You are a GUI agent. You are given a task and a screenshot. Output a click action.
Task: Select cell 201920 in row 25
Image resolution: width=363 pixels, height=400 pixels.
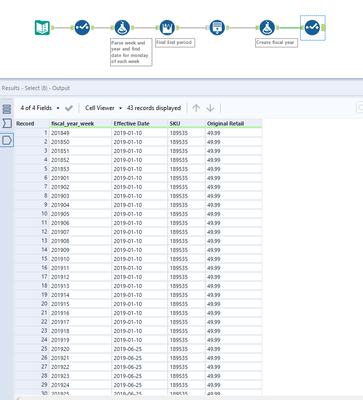[x=80, y=349]
